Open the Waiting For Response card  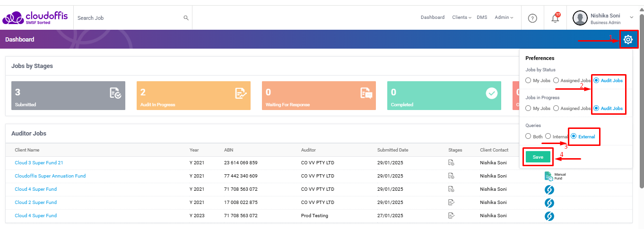[x=319, y=96]
